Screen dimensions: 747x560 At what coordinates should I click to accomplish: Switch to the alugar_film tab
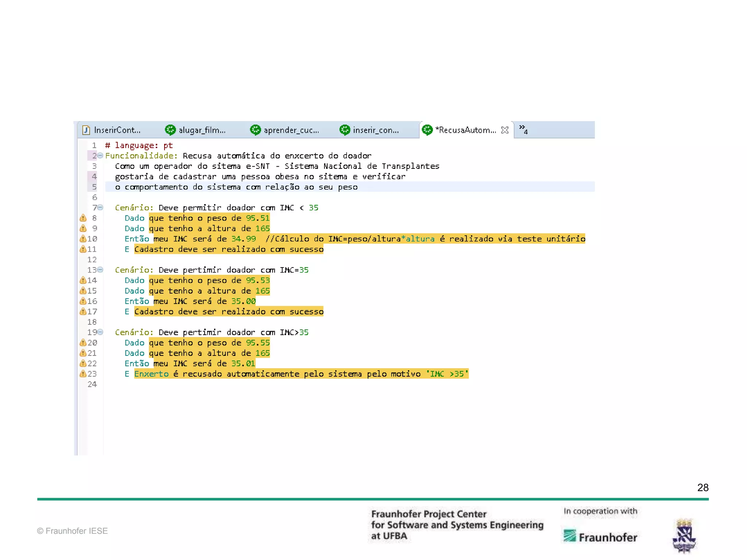(x=202, y=130)
